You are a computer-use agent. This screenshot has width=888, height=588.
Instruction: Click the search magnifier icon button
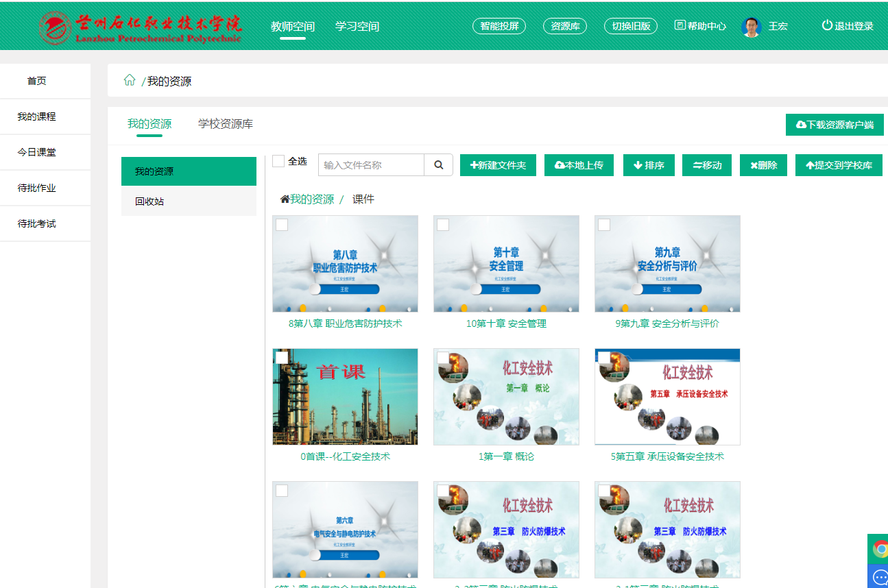438,165
